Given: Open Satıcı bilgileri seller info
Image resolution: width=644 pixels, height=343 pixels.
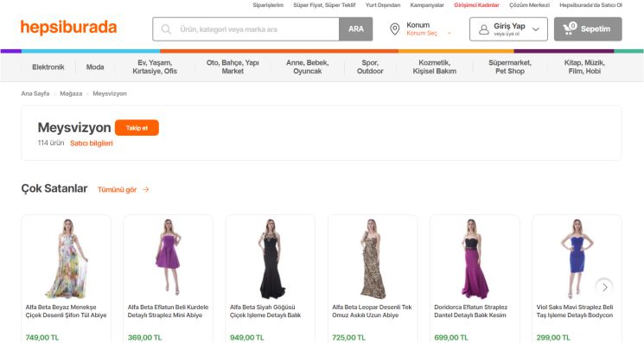Looking at the screenshot, I should 91,143.
